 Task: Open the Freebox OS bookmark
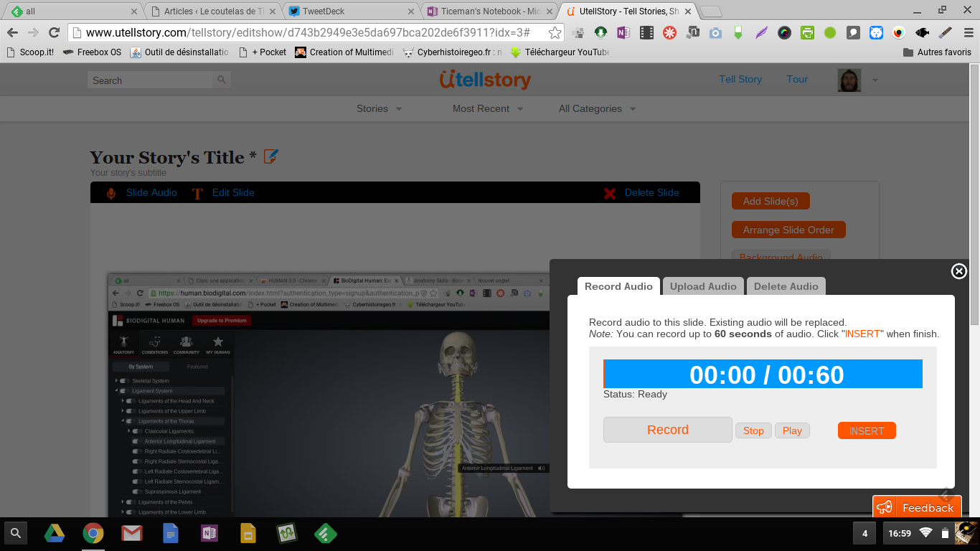(x=92, y=52)
